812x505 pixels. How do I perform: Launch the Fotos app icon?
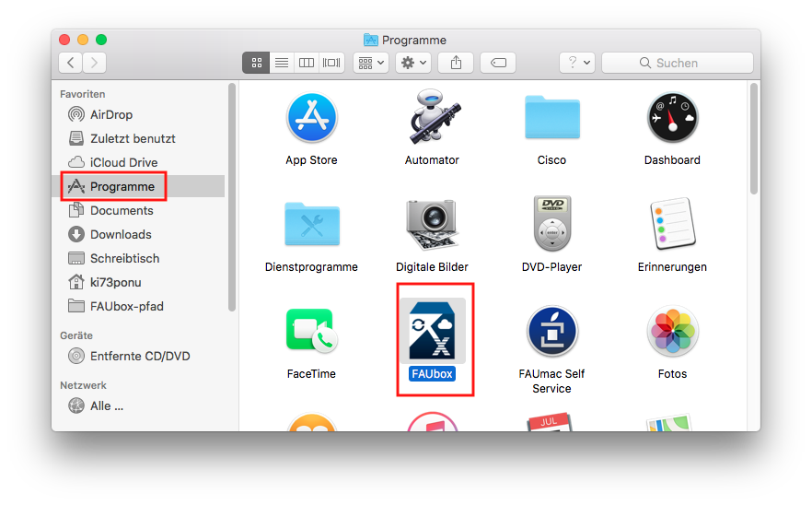click(672, 331)
